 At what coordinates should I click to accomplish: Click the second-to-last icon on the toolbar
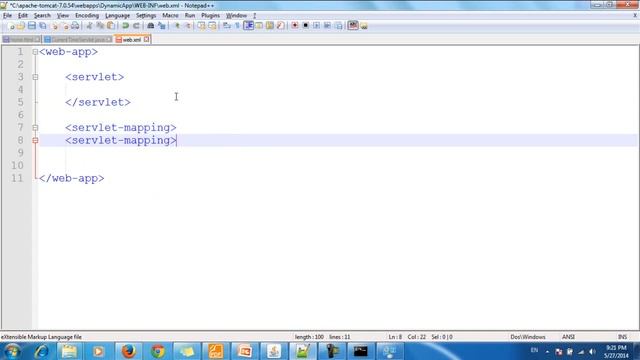pos(353,26)
